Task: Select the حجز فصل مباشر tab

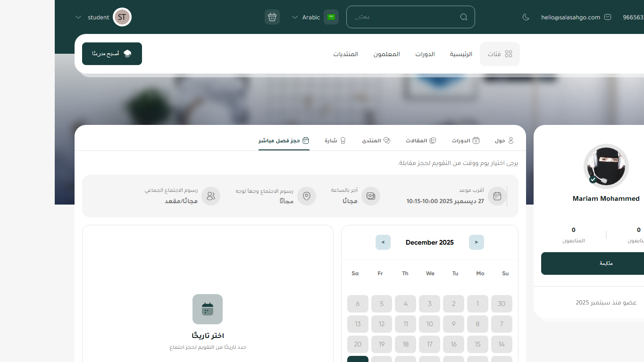Action: pyautogui.click(x=284, y=140)
